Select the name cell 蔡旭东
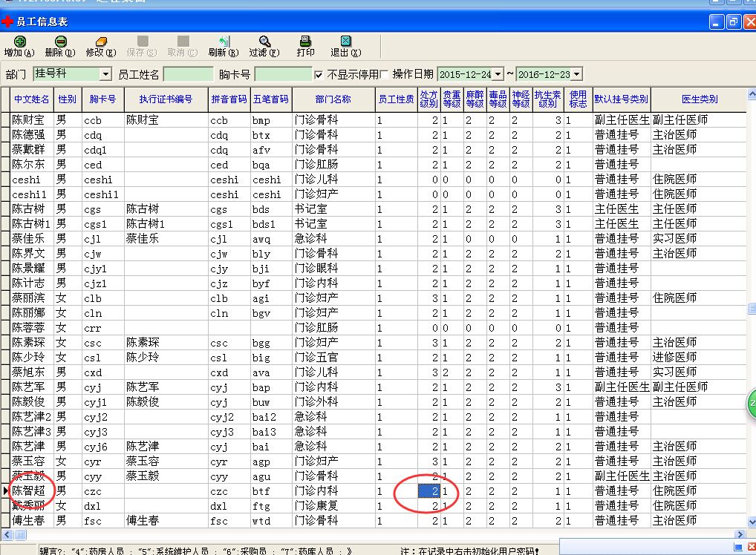This screenshot has width=756, height=555. [x=32, y=372]
